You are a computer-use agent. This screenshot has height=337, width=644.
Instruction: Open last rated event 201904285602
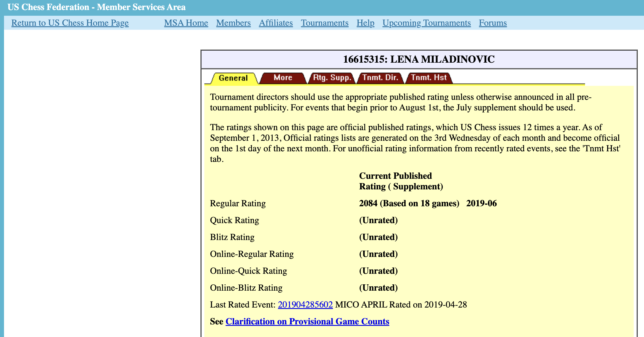tap(305, 305)
